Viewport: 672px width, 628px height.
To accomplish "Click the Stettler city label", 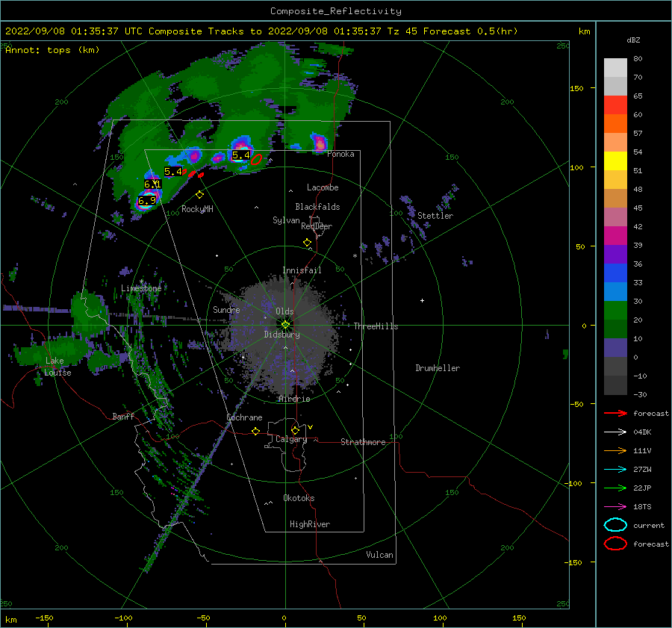I will (435, 216).
